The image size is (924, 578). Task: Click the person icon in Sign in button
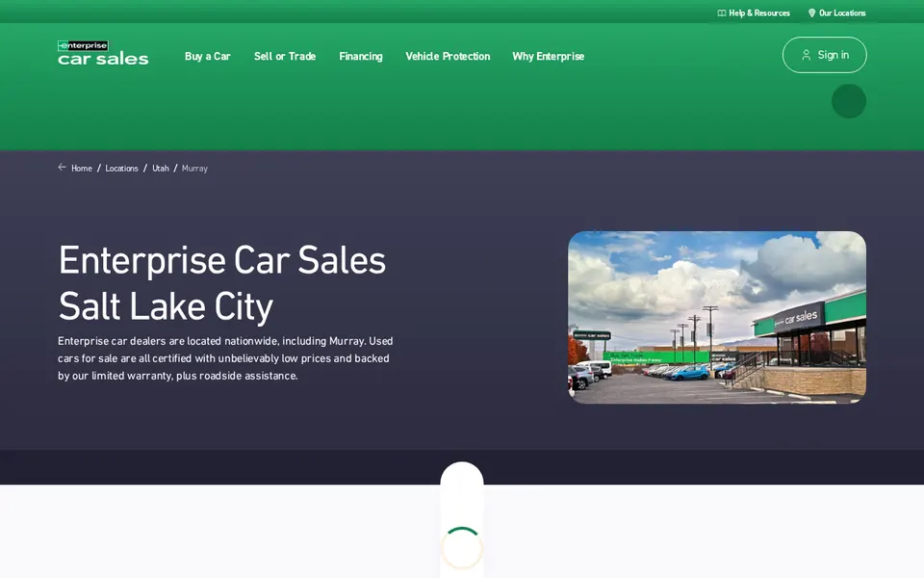[x=807, y=55]
